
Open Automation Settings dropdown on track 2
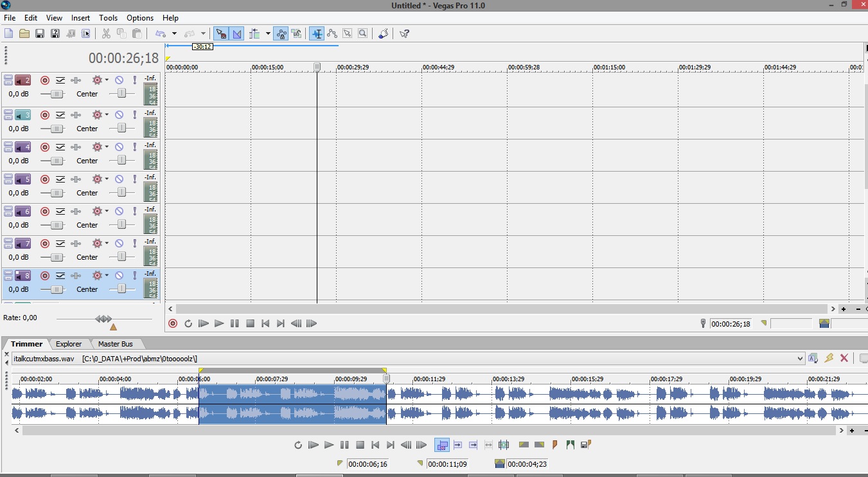pos(107,80)
